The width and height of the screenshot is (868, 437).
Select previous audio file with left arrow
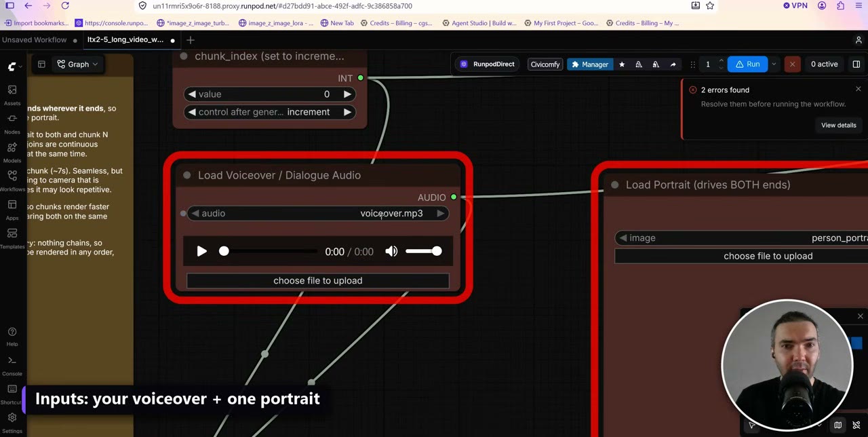tap(195, 214)
